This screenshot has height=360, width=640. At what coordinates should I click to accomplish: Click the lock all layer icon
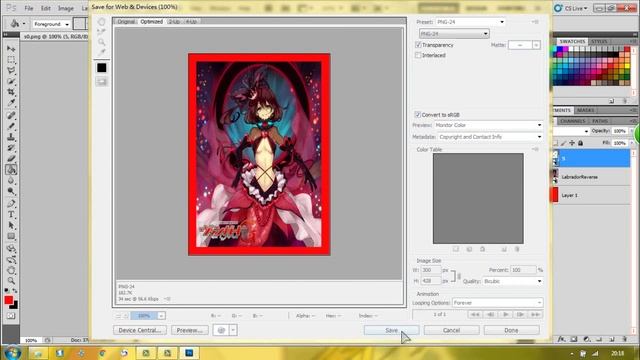(580, 143)
